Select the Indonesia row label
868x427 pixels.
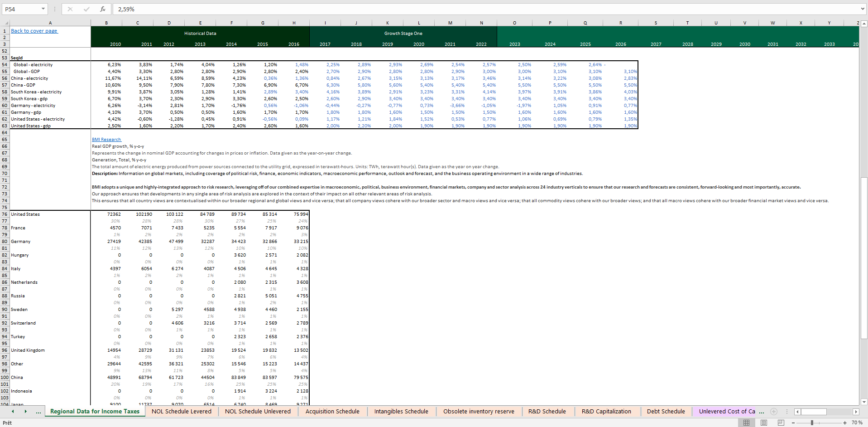(x=50, y=391)
